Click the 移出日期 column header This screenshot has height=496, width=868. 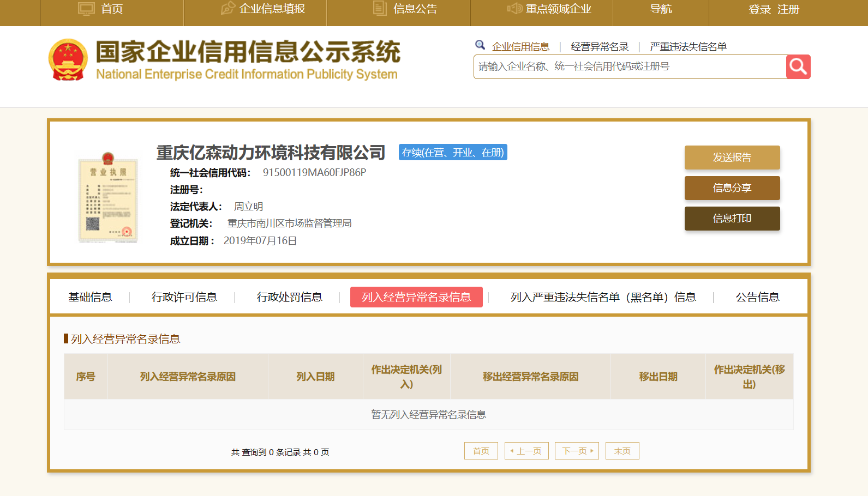(x=658, y=377)
